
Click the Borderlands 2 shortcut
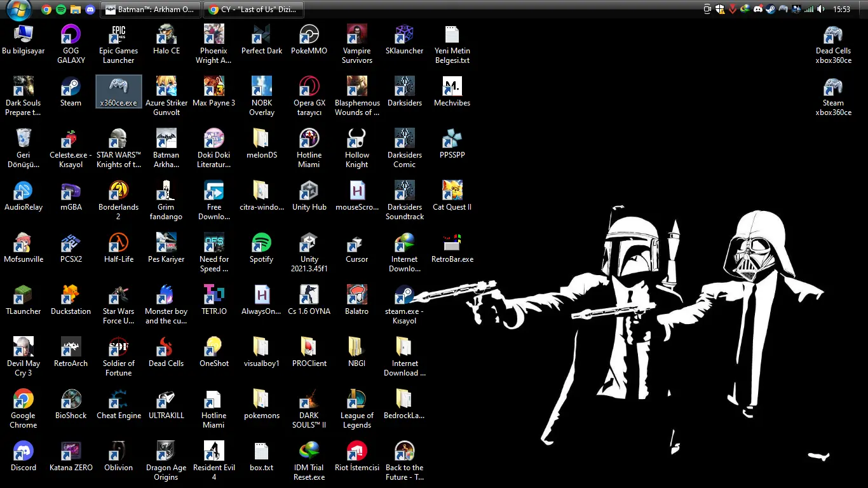click(x=119, y=200)
